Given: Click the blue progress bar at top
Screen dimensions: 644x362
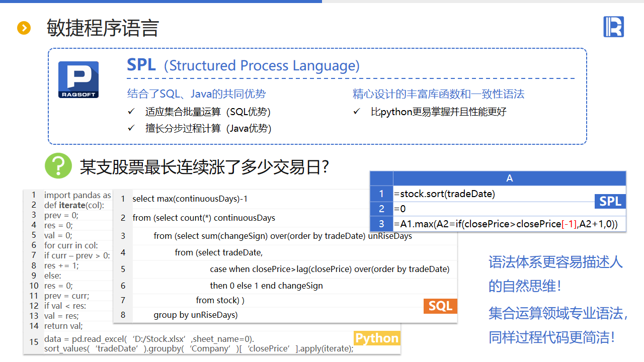Looking at the screenshot, I should [x=161, y=2].
